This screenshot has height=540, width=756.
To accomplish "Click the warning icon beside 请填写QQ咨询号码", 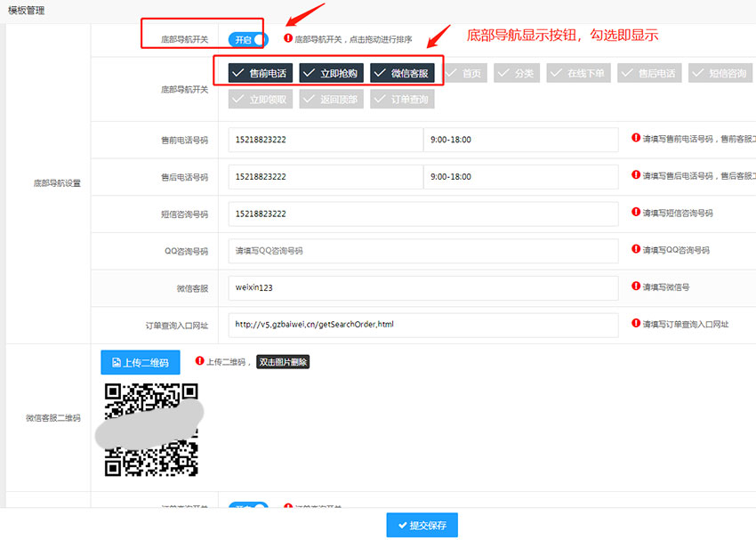I will tap(636, 249).
